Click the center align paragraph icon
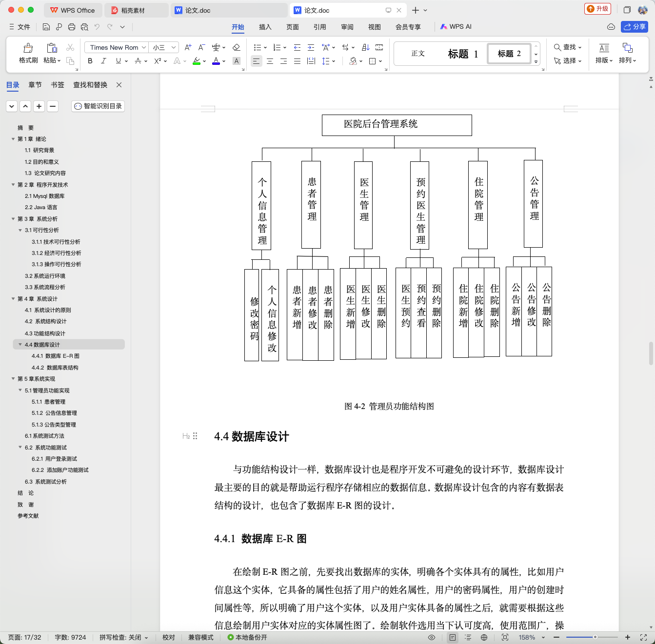This screenshot has width=655, height=644. click(x=270, y=61)
